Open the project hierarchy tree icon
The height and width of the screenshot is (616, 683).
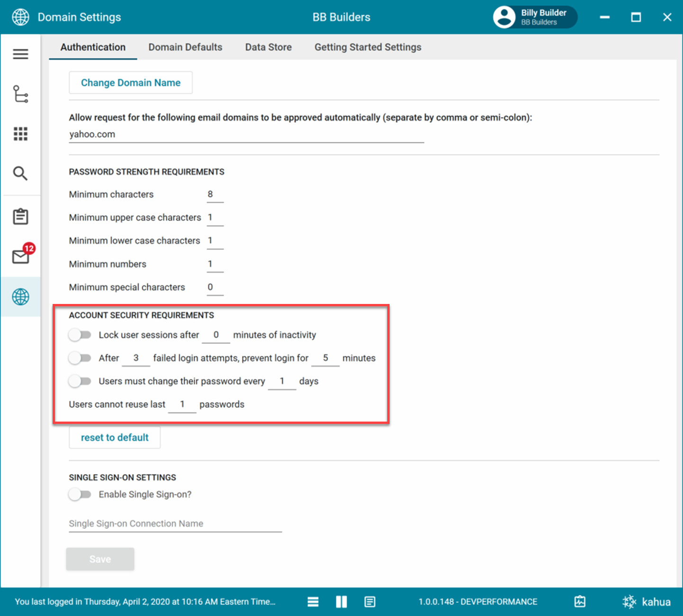click(x=20, y=94)
